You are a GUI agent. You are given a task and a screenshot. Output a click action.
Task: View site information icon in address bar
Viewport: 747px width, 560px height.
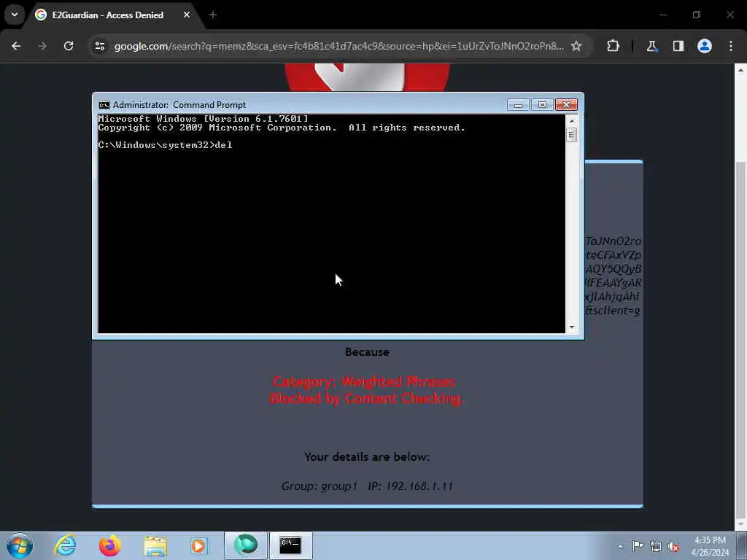[100, 46]
